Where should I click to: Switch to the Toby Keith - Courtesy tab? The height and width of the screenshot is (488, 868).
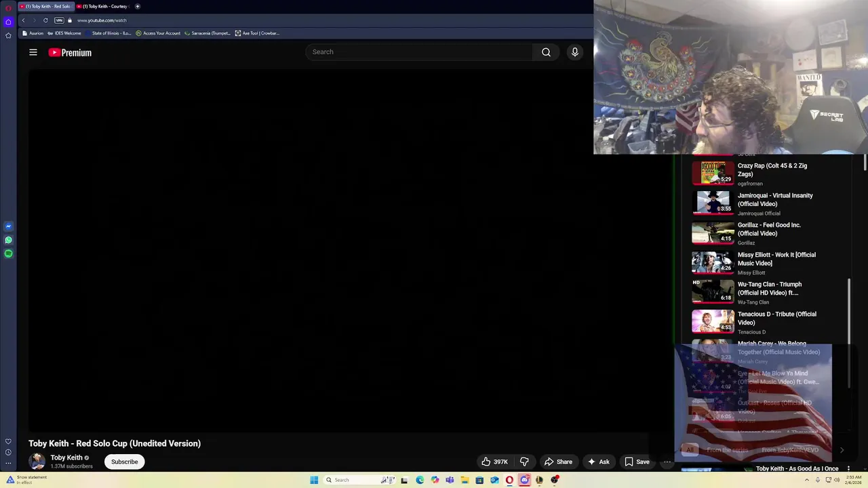(103, 6)
